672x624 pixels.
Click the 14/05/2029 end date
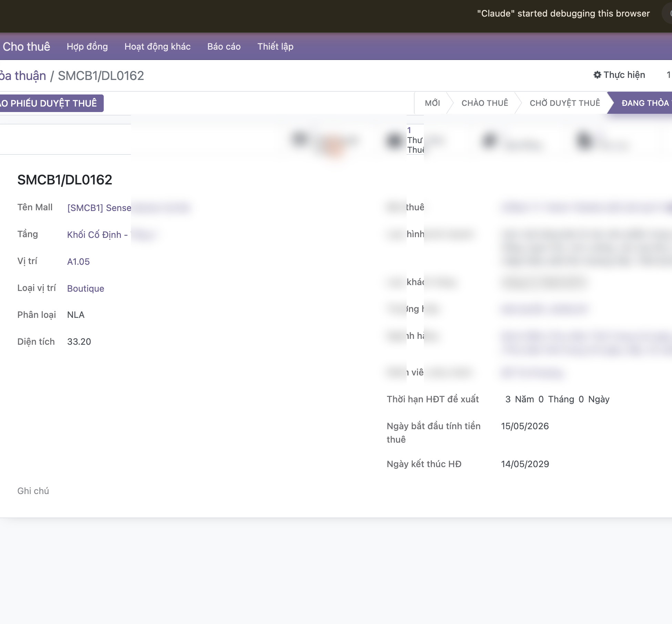click(x=525, y=464)
